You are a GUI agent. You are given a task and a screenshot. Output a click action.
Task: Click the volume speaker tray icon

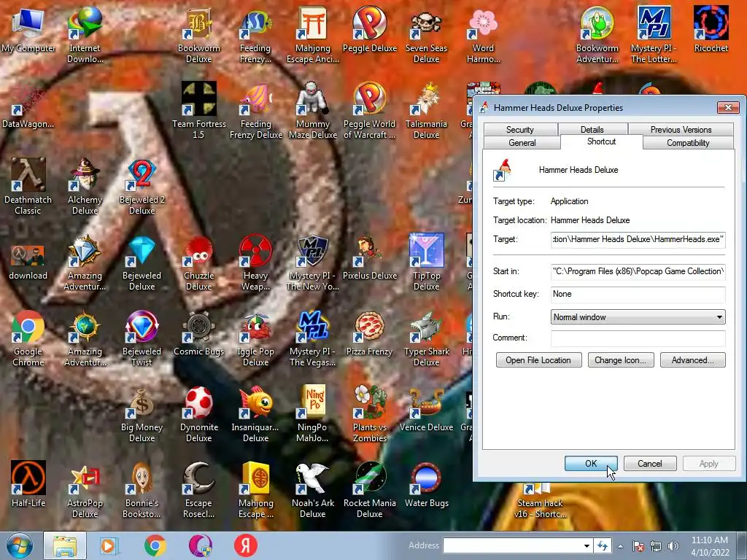click(x=673, y=546)
